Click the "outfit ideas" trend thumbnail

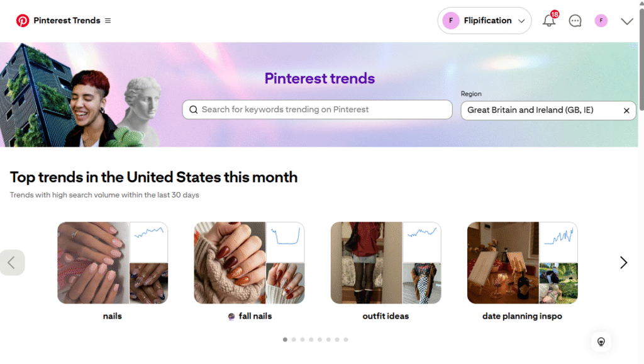coord(386,263)
